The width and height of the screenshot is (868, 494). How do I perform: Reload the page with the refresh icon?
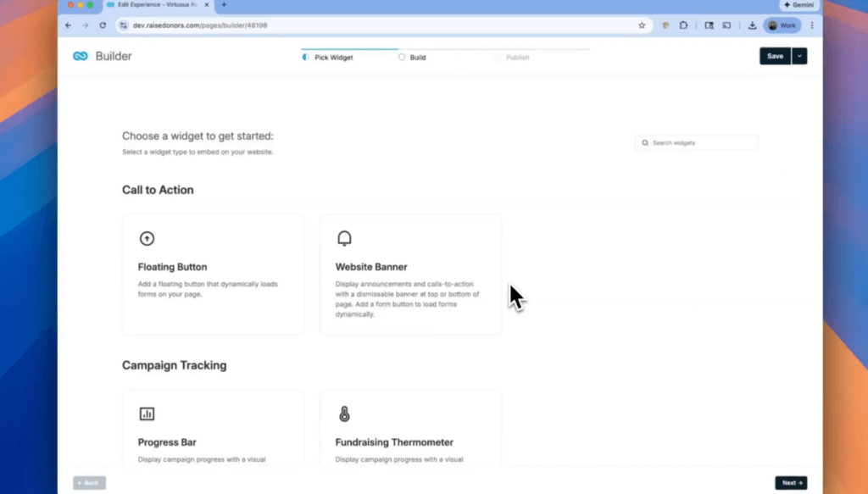click(103, 25)
